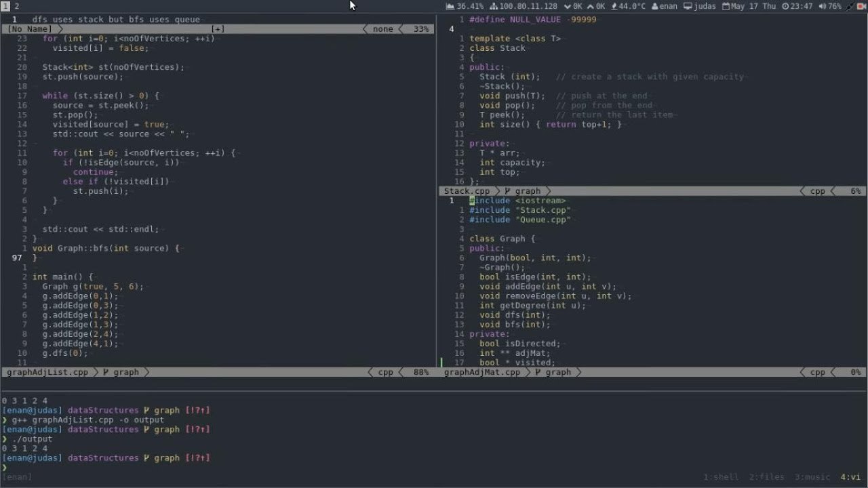This screenshot has height=488, width=868.
Task: Click the 6% position indicator for Stack.cpp
Action: pos(855,191)
